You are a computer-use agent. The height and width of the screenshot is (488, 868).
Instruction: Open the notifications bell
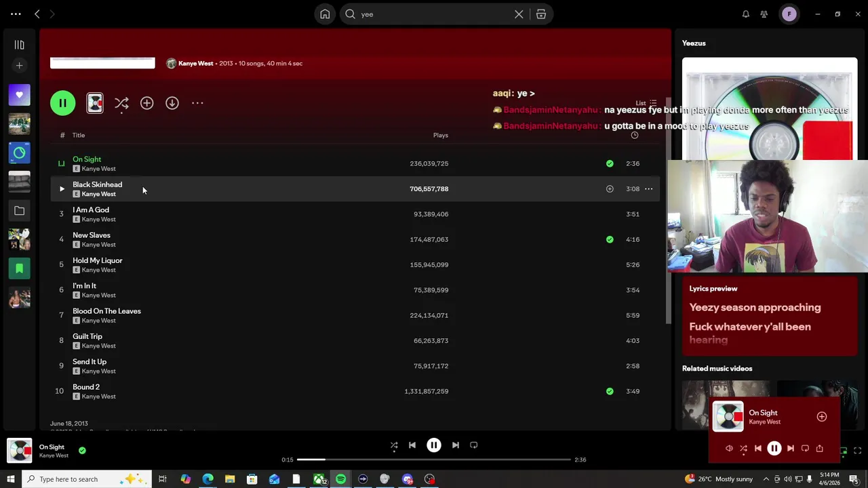pos(746,14)
